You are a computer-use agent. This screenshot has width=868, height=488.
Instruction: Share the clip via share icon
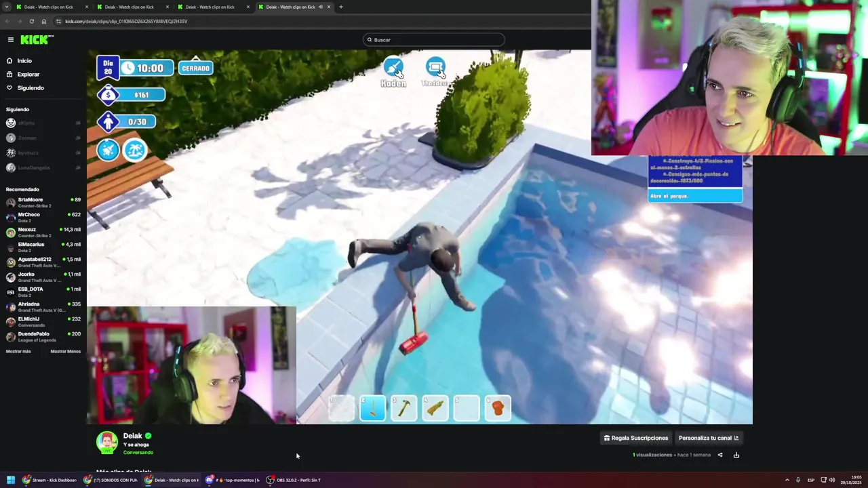(720, 455)
